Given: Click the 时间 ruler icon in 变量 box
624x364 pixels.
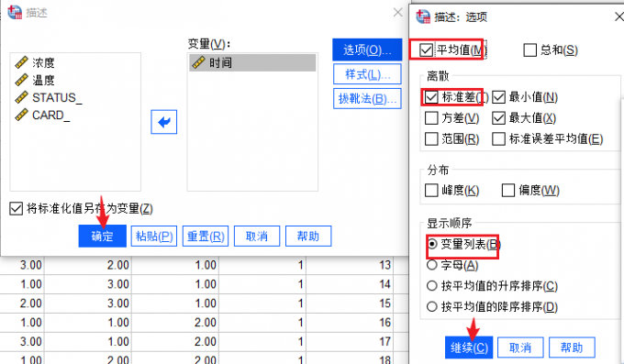Looking at the screenshot, I should point(198,62).
